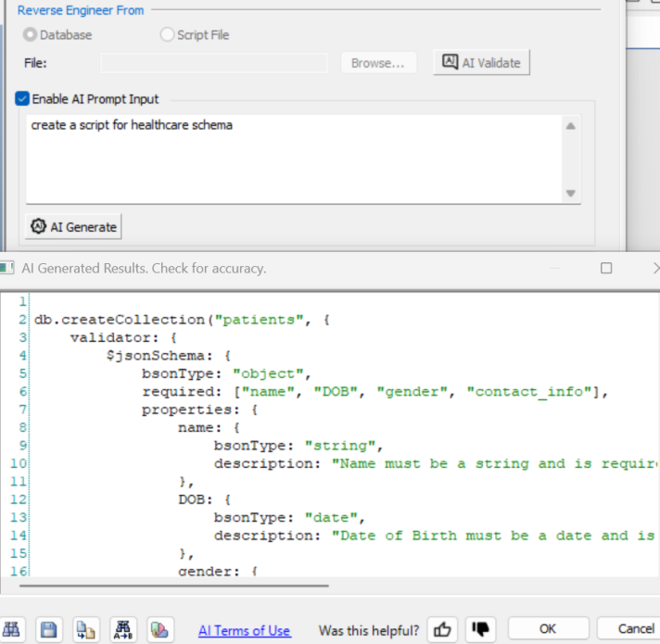Click the AI Generated Results window icon

(6, 268)
